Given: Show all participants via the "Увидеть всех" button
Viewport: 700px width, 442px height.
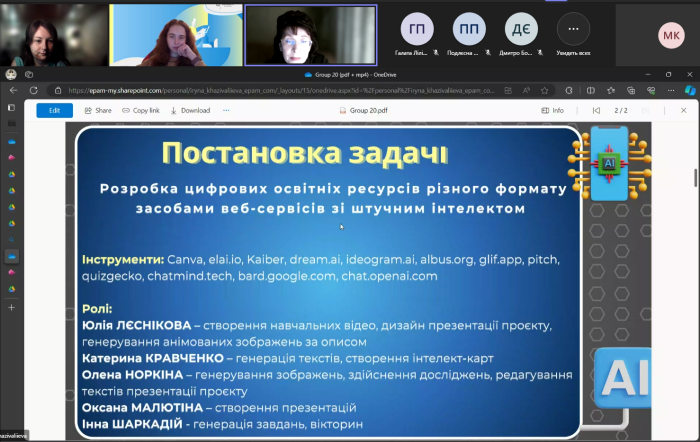Looking at the screenshot, I should (573, 30).
